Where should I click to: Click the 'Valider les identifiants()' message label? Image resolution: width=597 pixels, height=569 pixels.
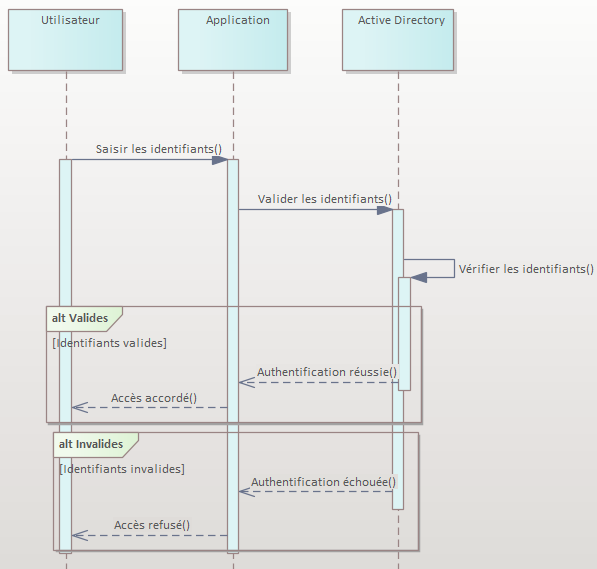click(325, 199)
